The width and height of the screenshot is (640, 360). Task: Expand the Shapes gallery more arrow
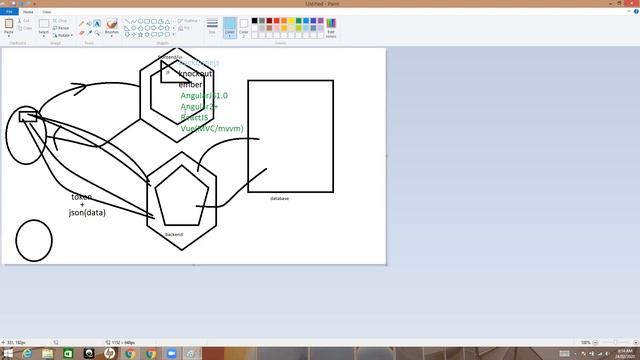click(x=173, y=35)
